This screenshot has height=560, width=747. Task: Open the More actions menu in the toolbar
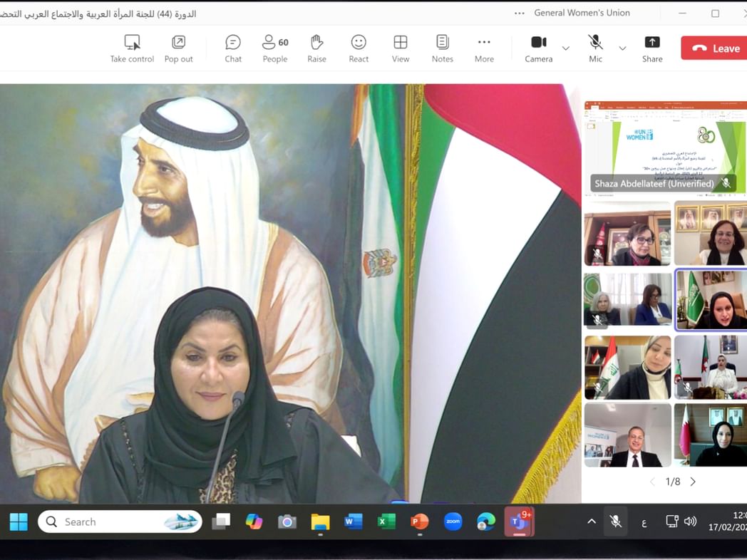[x=484, y=48]
